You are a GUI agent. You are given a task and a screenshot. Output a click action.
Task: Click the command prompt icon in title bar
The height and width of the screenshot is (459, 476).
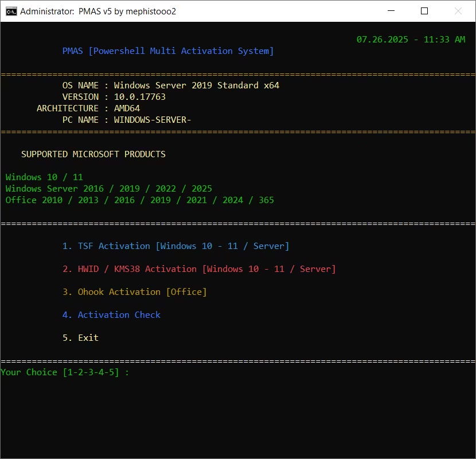10,11
